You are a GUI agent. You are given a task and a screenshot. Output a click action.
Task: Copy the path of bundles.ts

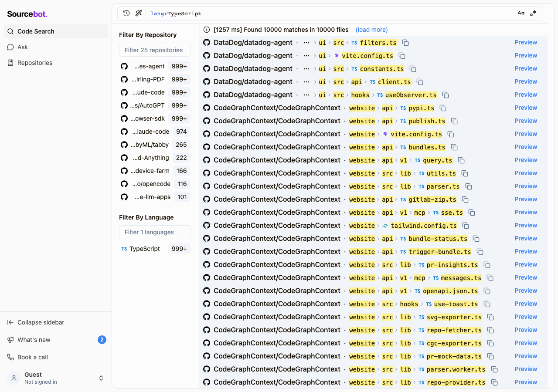[x=454, y=147]
